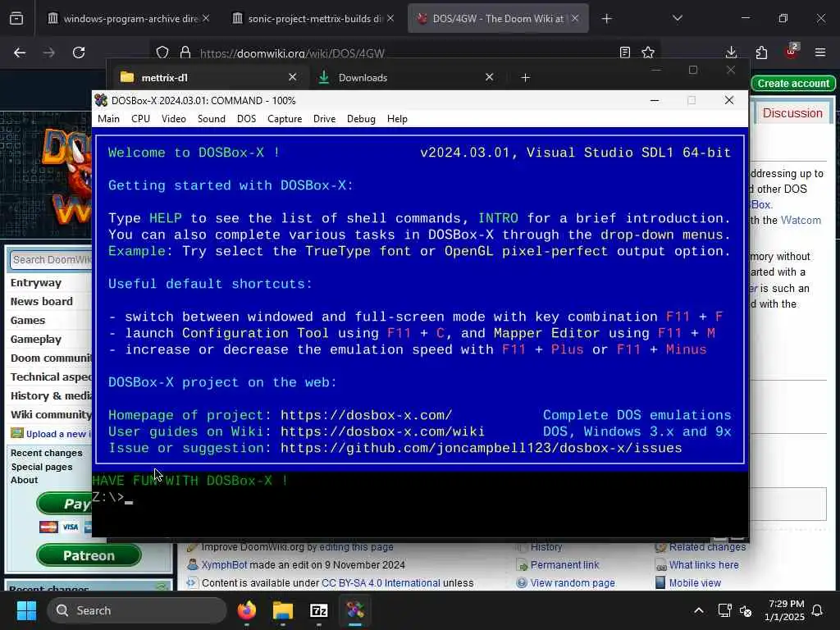The height and width of the screenshot is (630, 840).
Task: Expand the Firefox list all tabs chevron
Action: click(677, 18)
